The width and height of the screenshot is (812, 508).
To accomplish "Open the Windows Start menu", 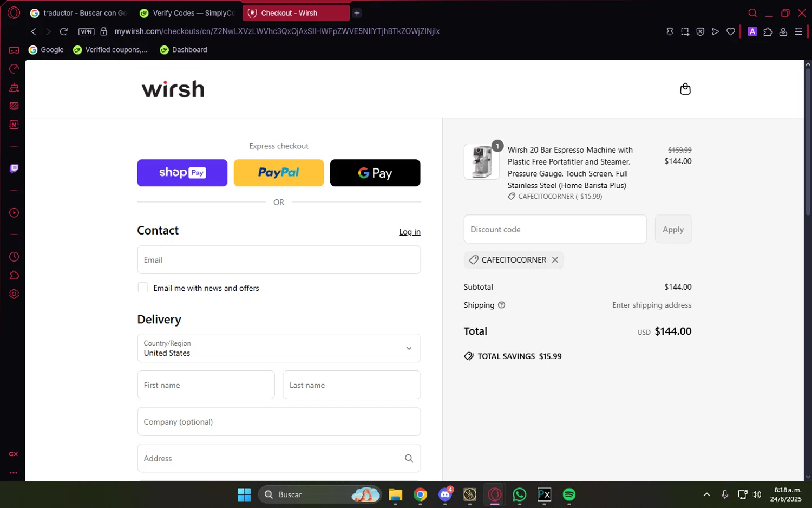I will click(x=244, y=494).
